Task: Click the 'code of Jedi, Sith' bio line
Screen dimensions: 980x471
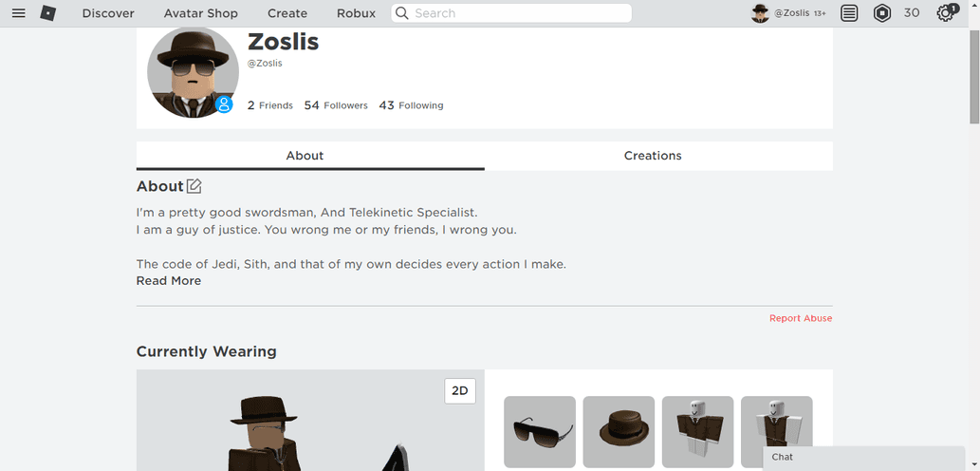Action: tap(351, 265)
